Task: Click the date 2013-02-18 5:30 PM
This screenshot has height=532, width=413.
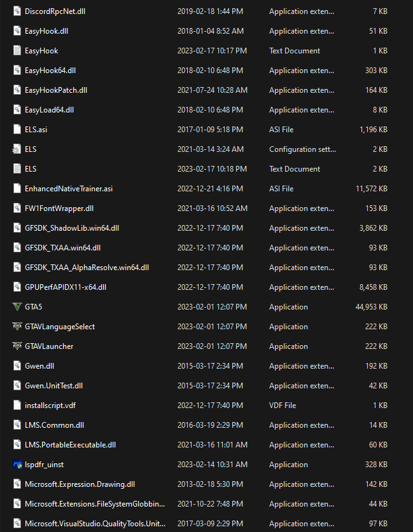Action: coord(210,484)
